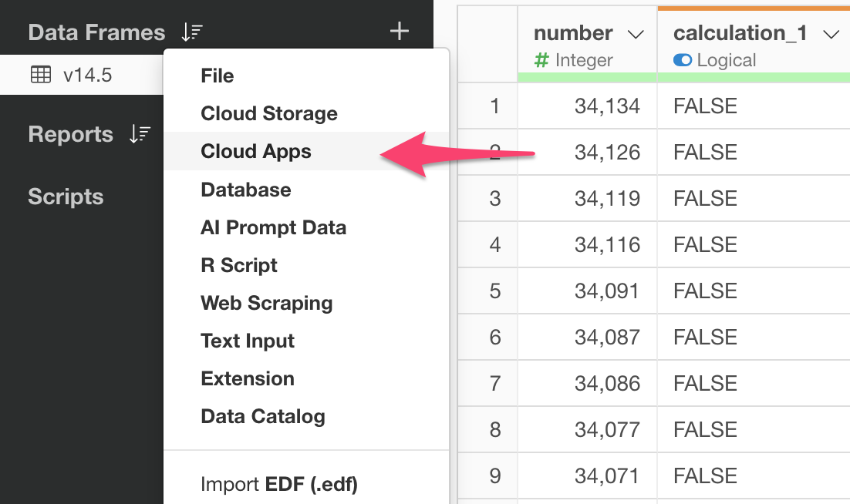The height and width of the screenshot is (504, 850).
Task: Open the number column dropdown arrow
Action: (636, 34)
